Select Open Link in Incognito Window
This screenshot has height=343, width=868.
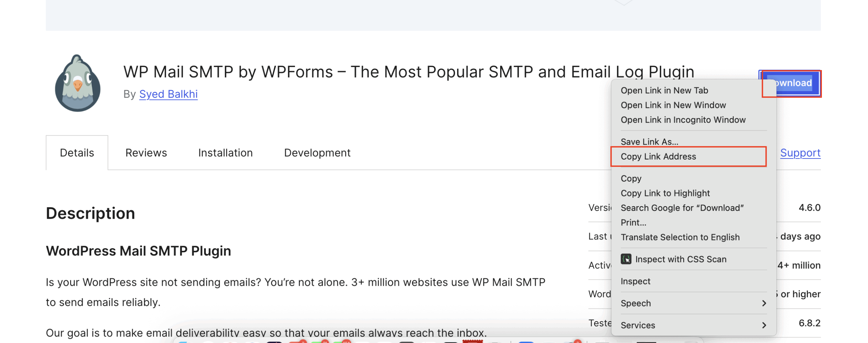tap(683, 120)
